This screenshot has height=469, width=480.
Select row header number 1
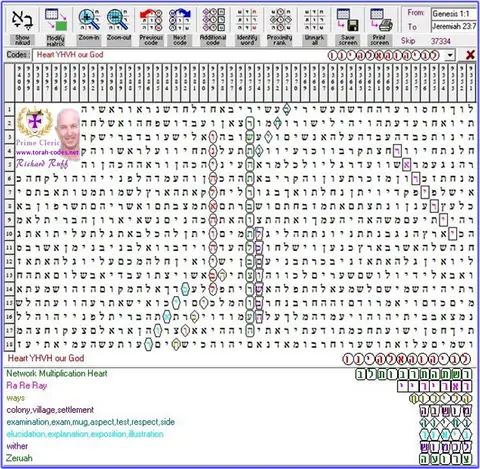tap(9, 109)
